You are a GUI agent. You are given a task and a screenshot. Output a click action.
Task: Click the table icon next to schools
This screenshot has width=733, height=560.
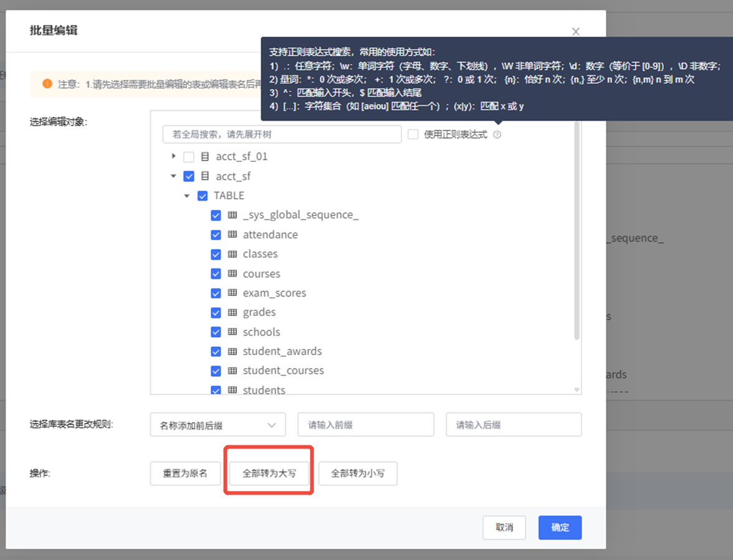pyautogui.click(x=232, y=331)
